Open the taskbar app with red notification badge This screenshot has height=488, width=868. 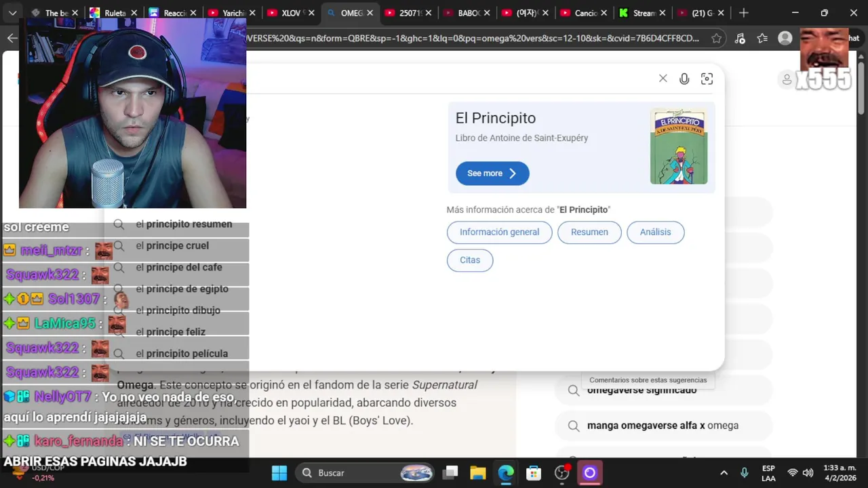tap(562, 472)
